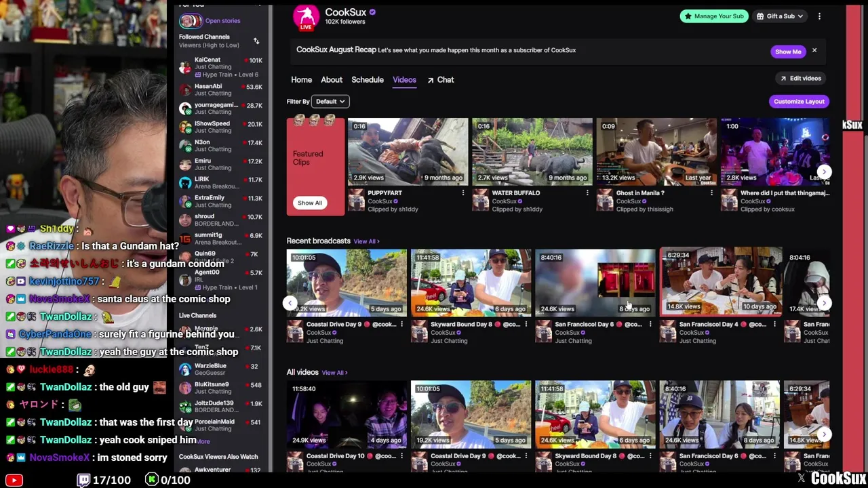Image resolution: width=868 pixels, height=488 pixels.
Task: Open Ghost in Manila clip options menu
Action: click(x=711, y=193)
